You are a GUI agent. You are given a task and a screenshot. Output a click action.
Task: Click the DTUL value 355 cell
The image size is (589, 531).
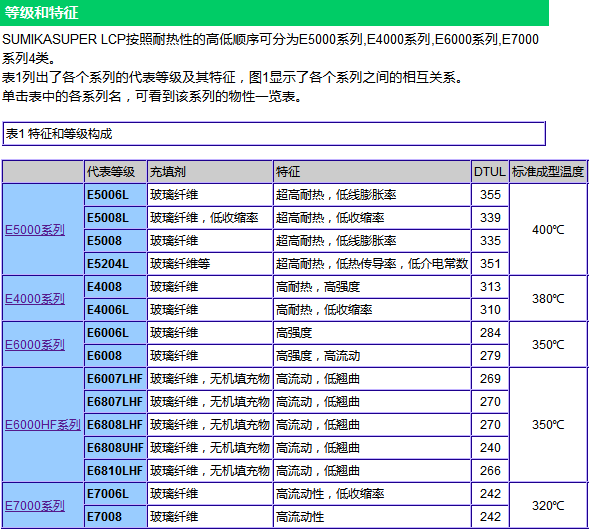pyautogui.click(x=490, y=195)
